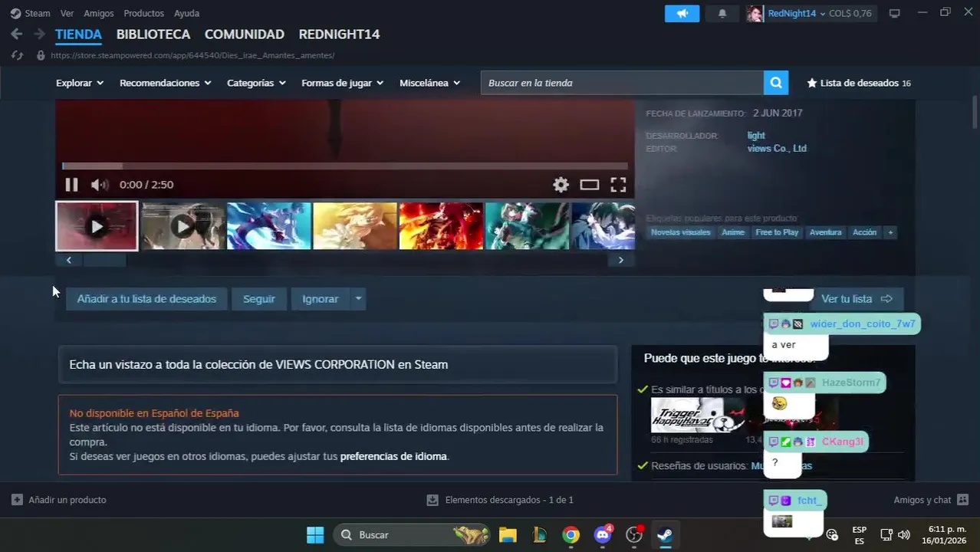Viewport: 980px width, 552px height.
Task: Open the Ver menu
Action: pos(67,14)
